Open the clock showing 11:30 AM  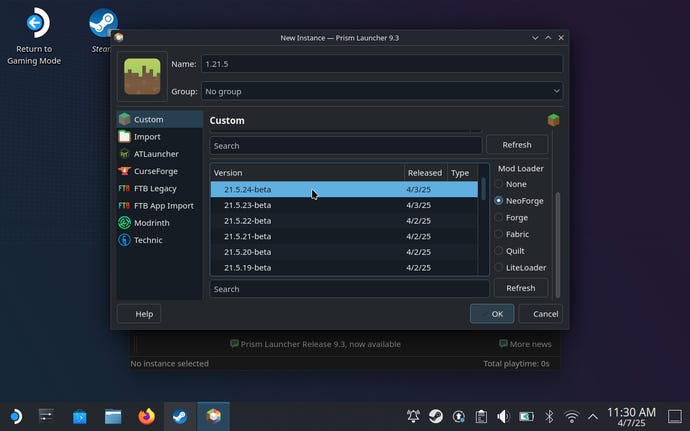coord(631,416)
